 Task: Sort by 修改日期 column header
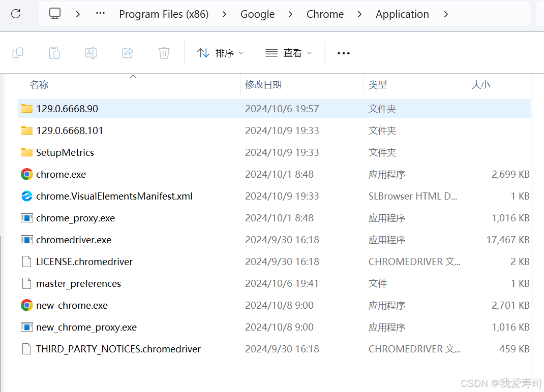tap(263, 85)
